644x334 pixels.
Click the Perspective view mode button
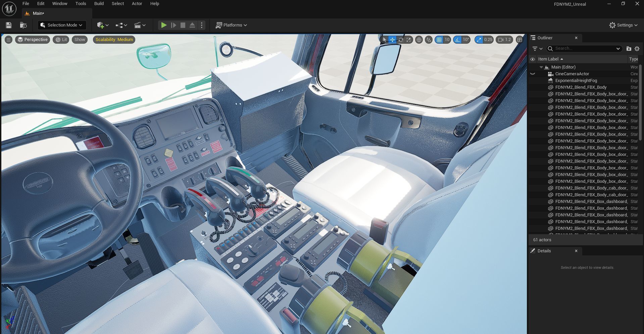coord(33,40)
